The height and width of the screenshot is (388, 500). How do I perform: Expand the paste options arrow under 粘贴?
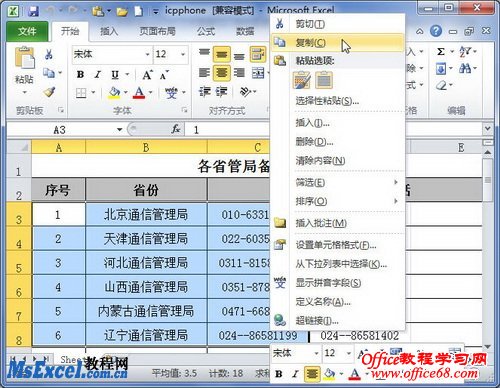[x=24, y=92]
